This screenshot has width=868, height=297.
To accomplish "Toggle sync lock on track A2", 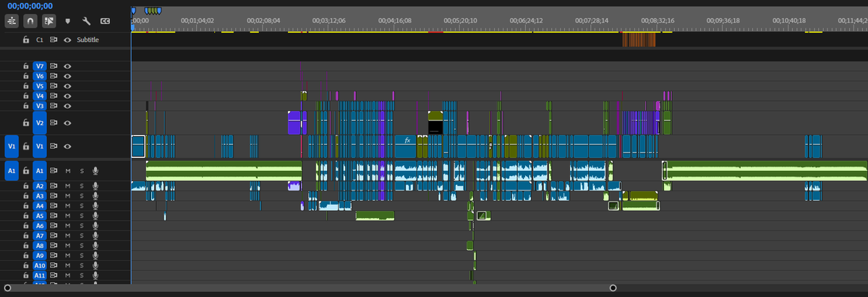I will 54,186.
